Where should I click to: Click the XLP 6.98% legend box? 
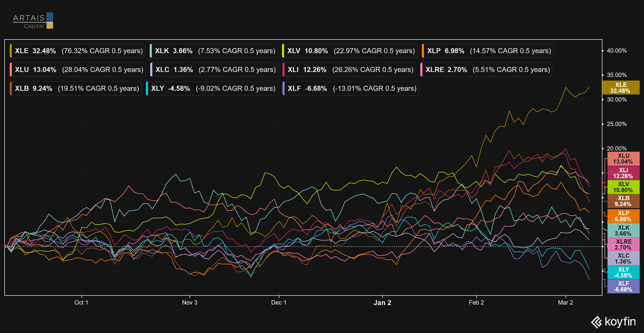[487, 51]
